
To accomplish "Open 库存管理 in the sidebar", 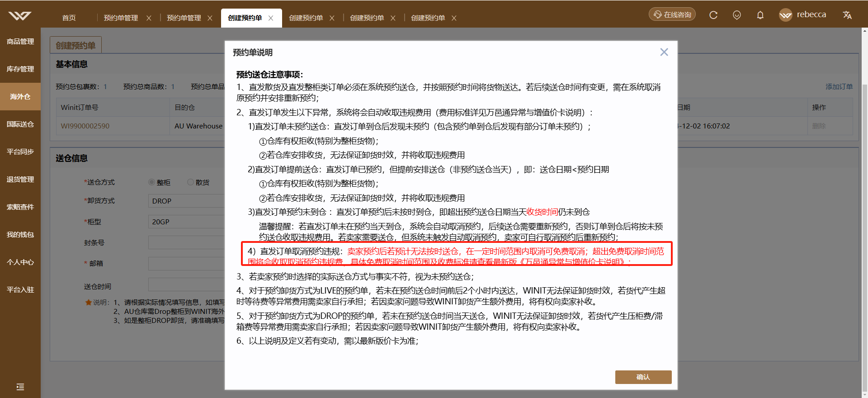I will click(20, 69).
